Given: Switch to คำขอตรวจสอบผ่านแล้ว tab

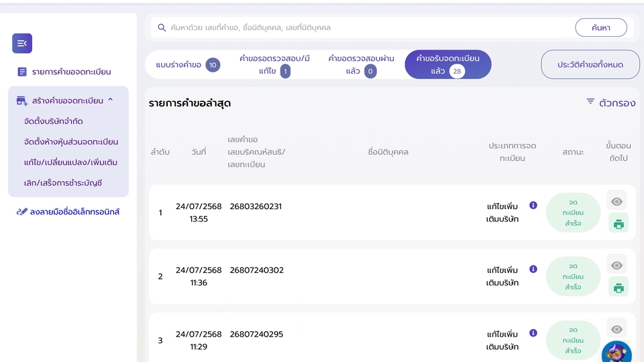Looking at the screenshot, I should tap(352, 65).
